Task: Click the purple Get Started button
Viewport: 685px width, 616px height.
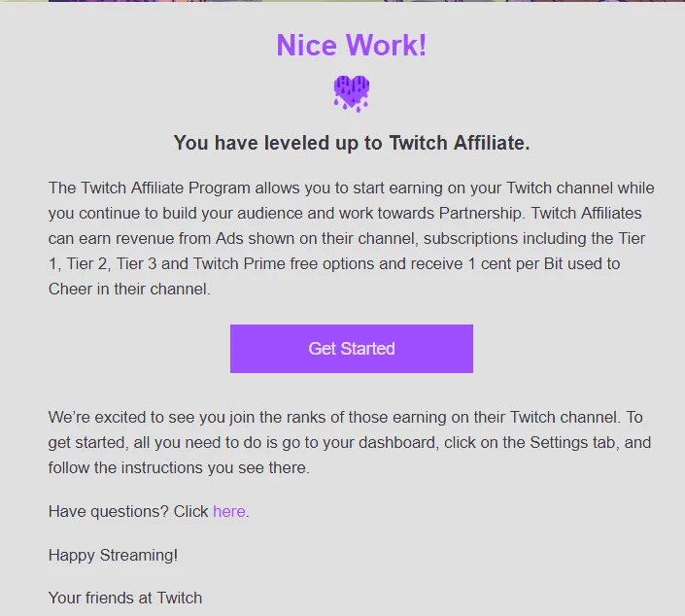Action: click(x=351, y=349)
